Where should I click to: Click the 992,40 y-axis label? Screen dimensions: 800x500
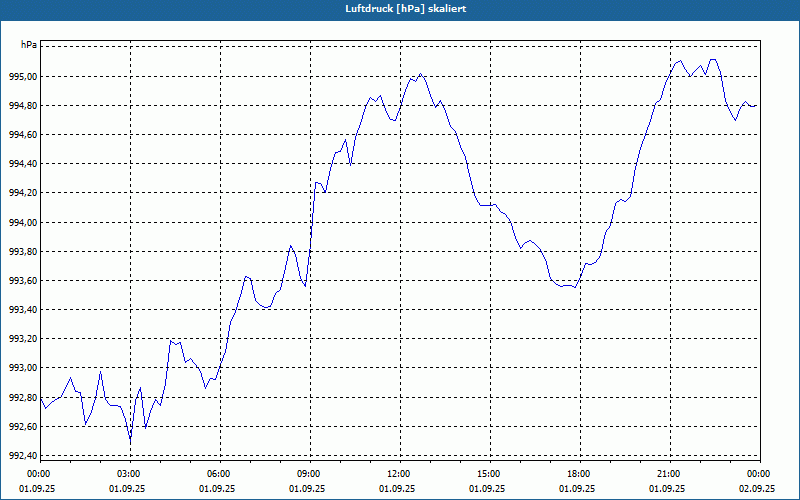[23, 456]
